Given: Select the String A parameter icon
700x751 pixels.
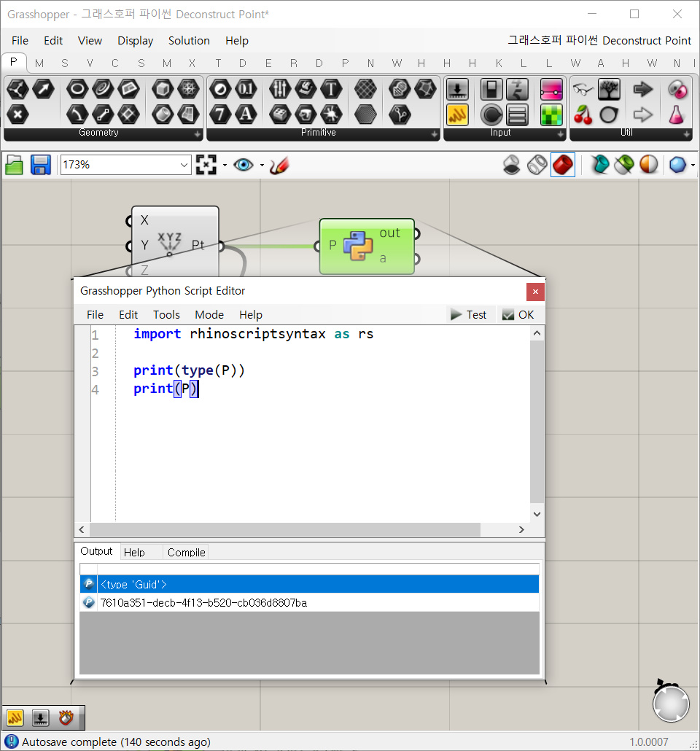Looking at the screenshot, I should point(246,114).
